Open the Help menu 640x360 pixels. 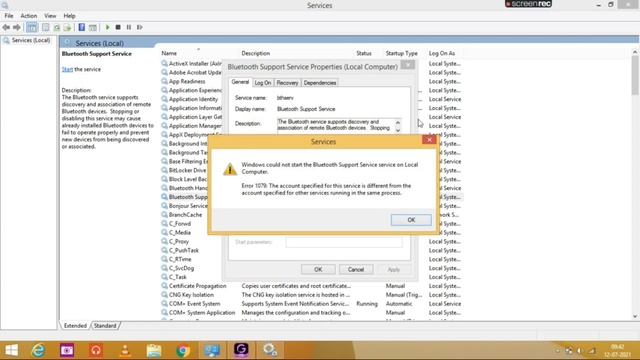click(x=69, y=16)
